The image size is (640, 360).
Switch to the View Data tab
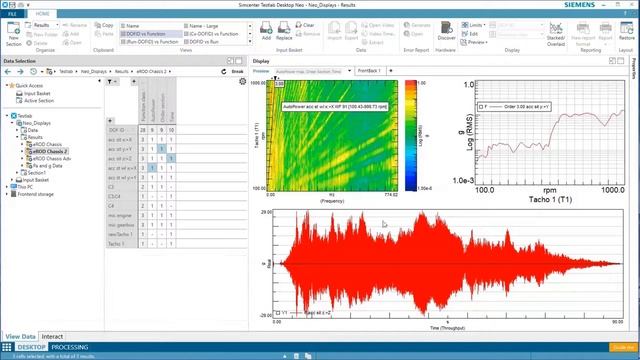[20, 337]
